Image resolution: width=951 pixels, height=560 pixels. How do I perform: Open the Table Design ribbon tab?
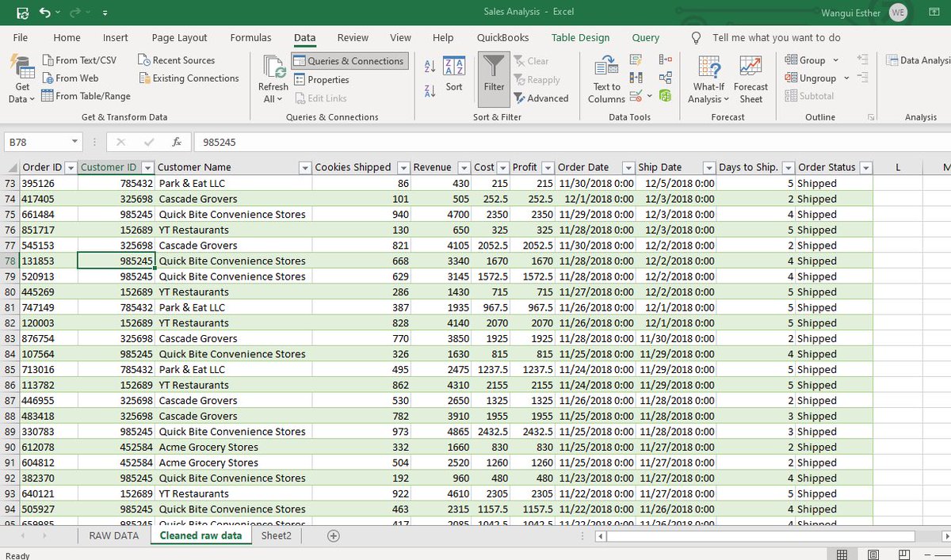coord(581,37)
